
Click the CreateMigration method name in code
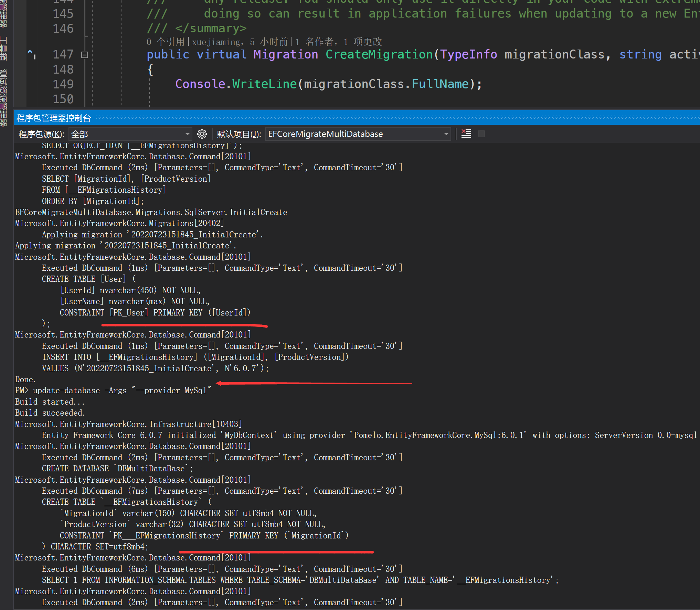(379, 54)
